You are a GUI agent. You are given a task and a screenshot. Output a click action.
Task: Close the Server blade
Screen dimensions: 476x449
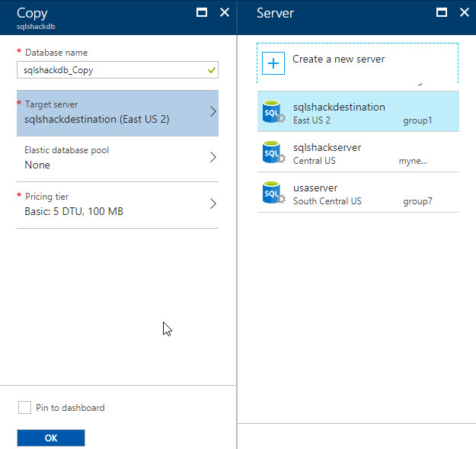464,12
